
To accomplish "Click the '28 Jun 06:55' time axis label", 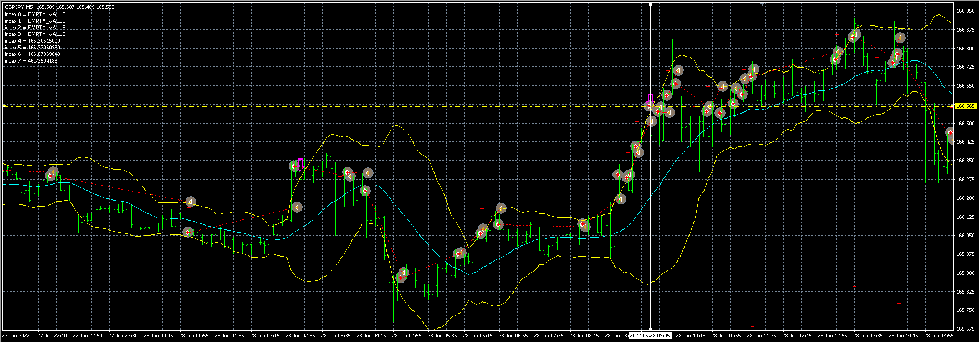I will (x=513, y=335).
